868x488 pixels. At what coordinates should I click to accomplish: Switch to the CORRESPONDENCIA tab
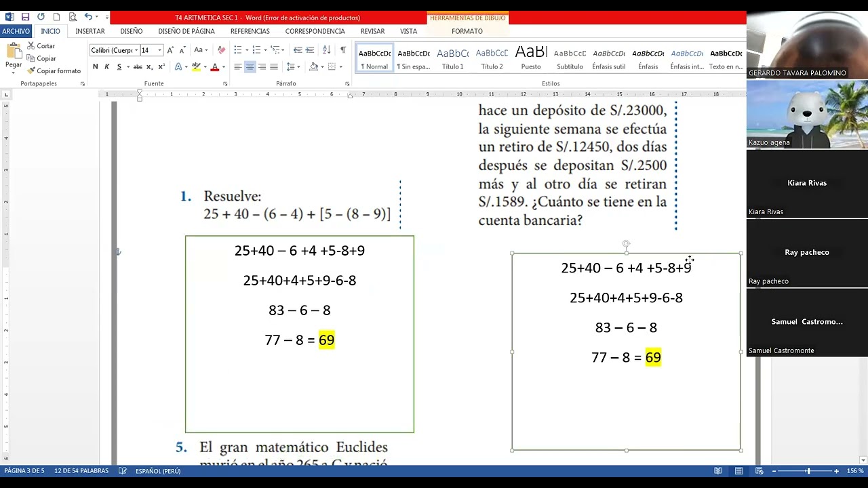(315, 31)
